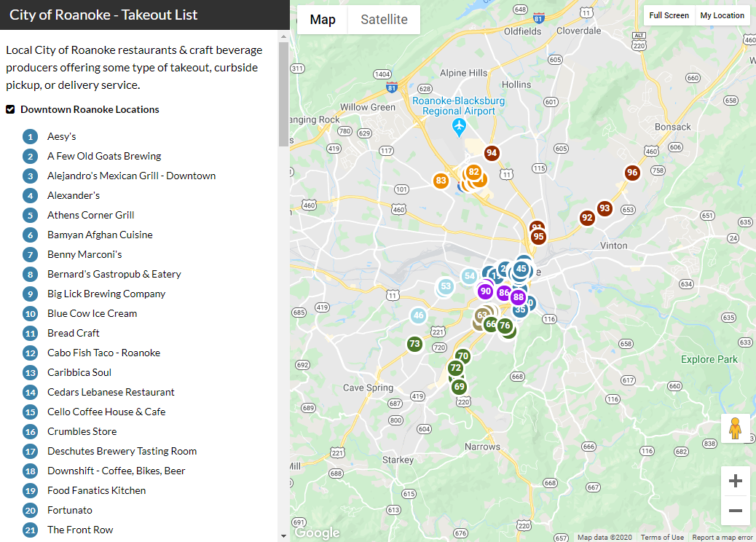Select Cedars Lebanese Restaurant
This screenshot has width=756, height=542.
click(x=111, y=393)
